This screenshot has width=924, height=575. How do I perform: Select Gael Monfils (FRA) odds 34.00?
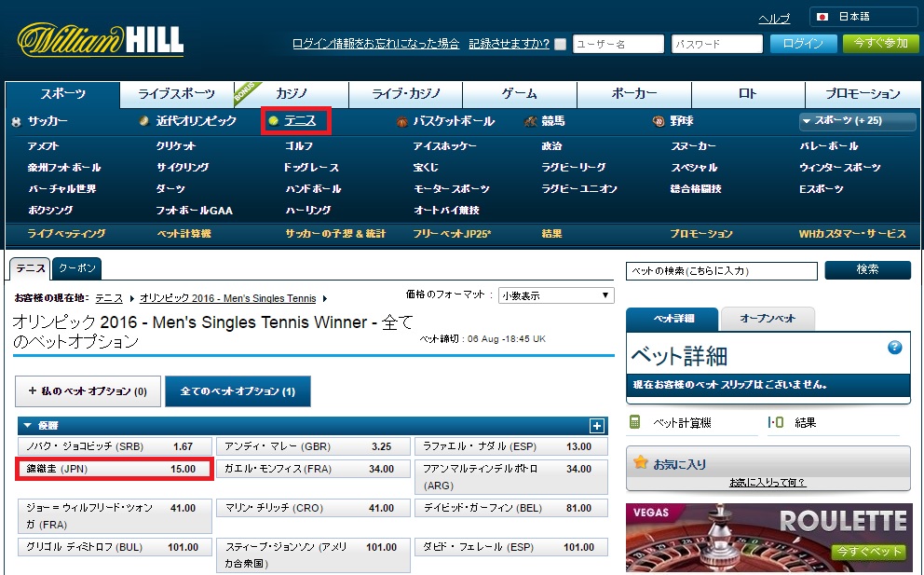(313, 469)
